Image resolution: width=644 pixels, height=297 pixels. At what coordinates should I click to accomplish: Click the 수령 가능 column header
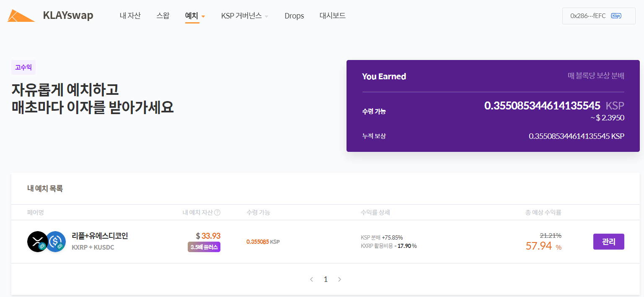coord(259,213)
